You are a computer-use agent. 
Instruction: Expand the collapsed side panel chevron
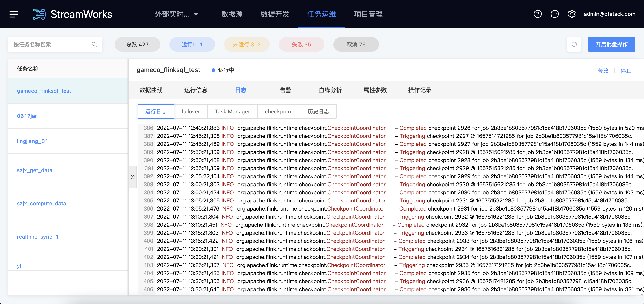tap(132, 177)
